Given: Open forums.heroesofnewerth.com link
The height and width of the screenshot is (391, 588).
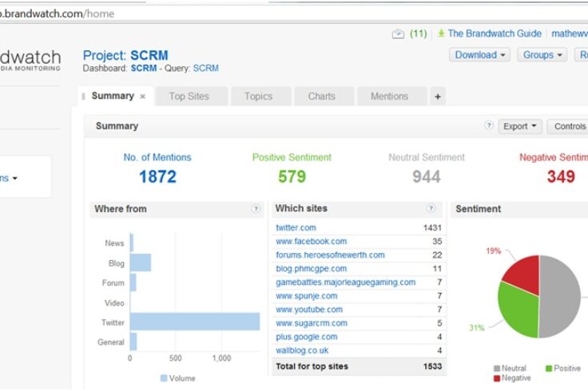Looking at the screenshot, I should [330, 255].
